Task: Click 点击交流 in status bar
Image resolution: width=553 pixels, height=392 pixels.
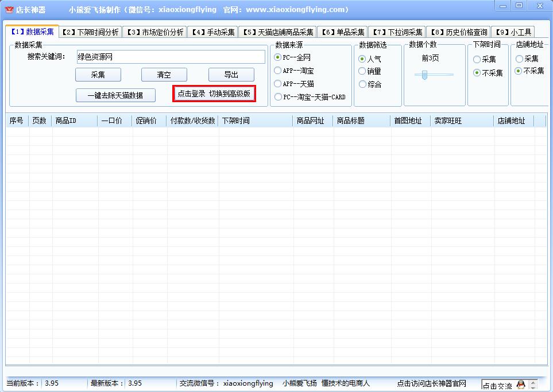Action: coord(497,385)
